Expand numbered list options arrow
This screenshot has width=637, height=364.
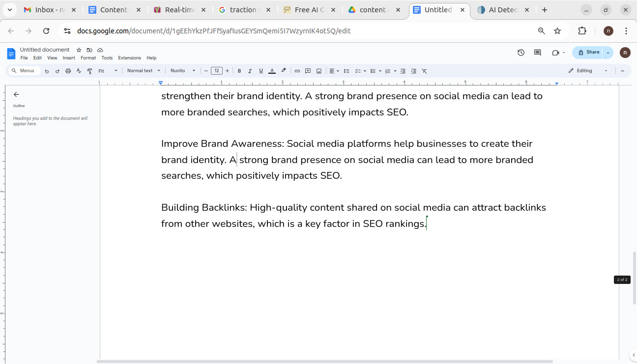(395, 71)
